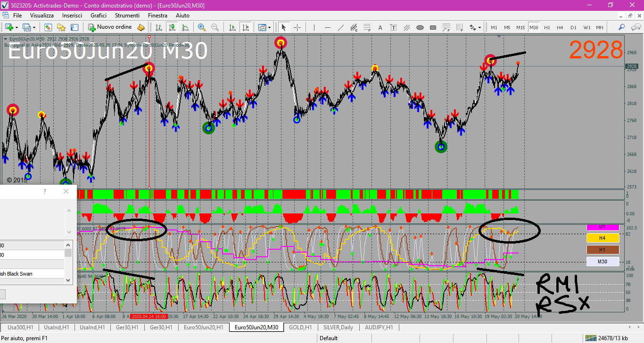This screenshot has width=644, height=343.
Task: Select the 'ish Black Swan' list row
Action: click(32, 274)
